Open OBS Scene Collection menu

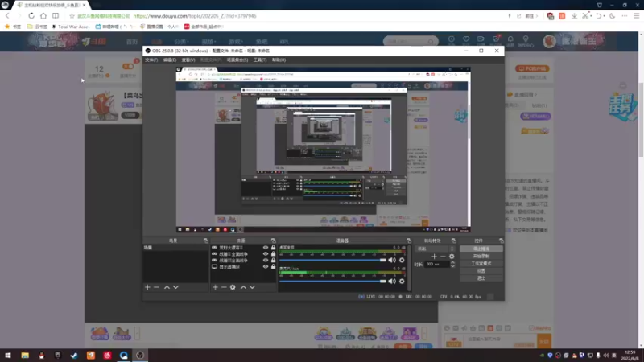tap(237, 60)
